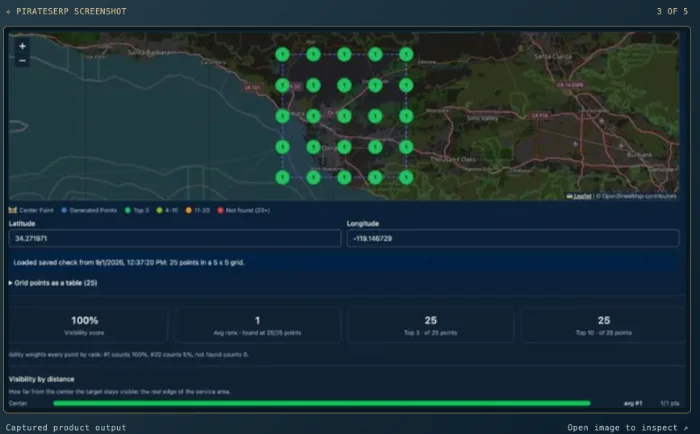Select the center marker of the grid
Viewport: 700px width, 434px height.
click(x=344, y=116)
